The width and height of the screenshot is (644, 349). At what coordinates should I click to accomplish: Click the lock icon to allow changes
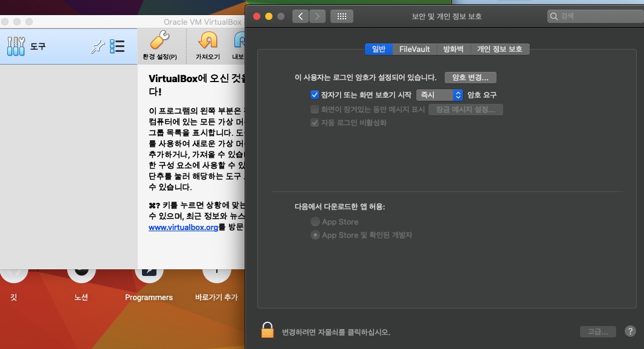268,330
